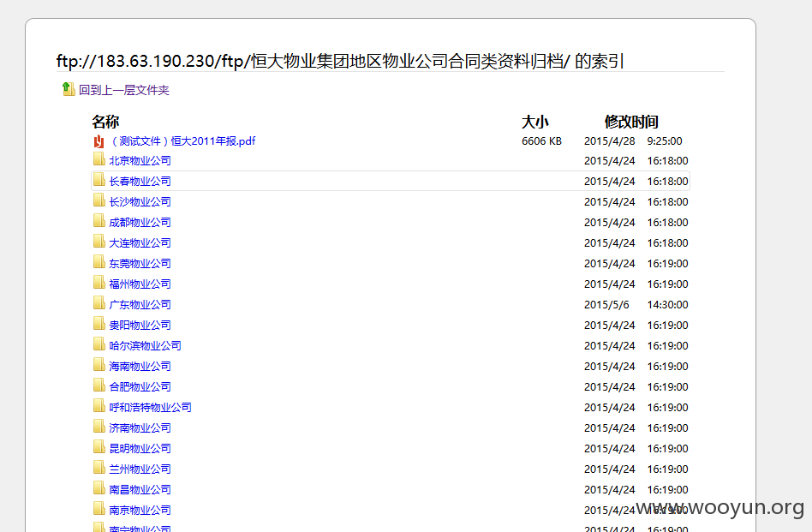Click folder icon beside 哈尔滨物业公司
Viewport: 812px width, 532px height.
[99, 344]
